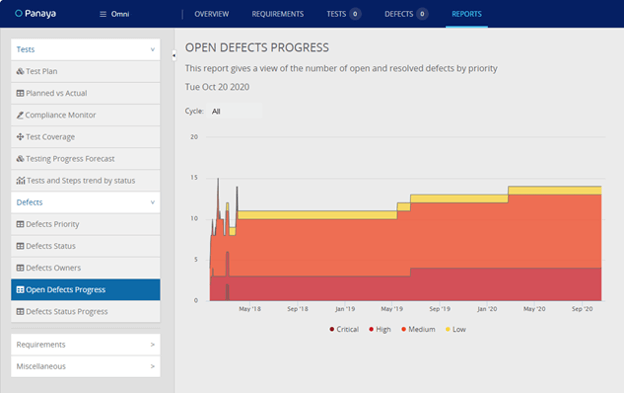Open Tests and Steps trend by status
Image resolution: width=624 pixels, height=393 pixels.
[86, 181]
